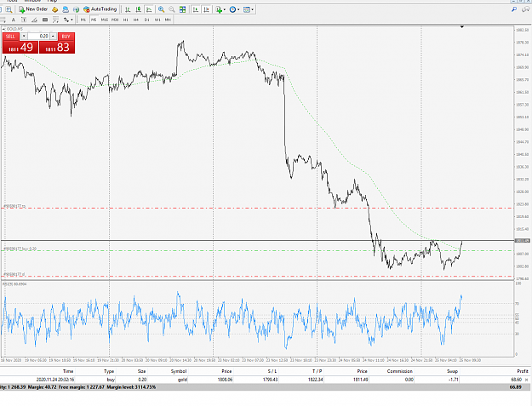Click the Periods clock icon
Screen dimensions: 532x406
tap(232, 9)
